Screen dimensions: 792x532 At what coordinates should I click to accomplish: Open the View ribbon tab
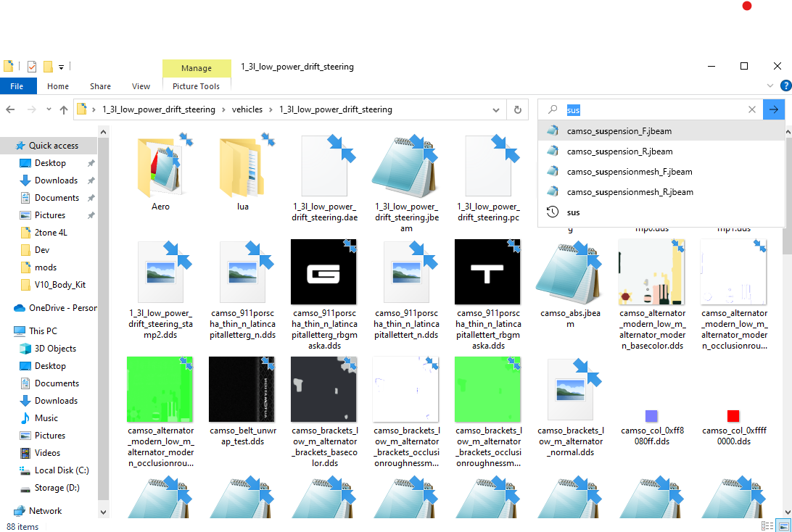click(141, 86)
